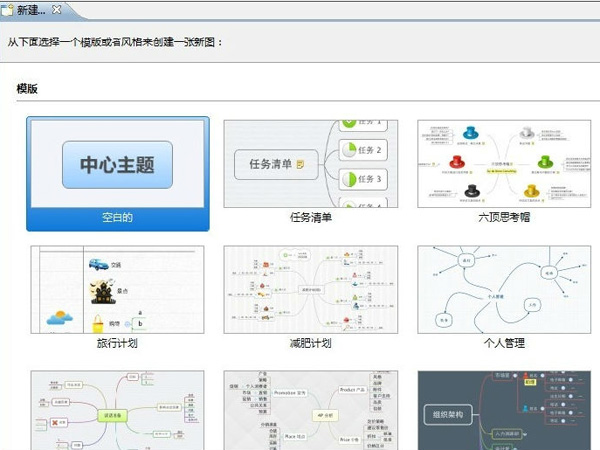Image resolution: width=600 pixels, height=450 pixels.
Task: Open the 个人管理 template thumbnail
Action: tap(504, 290)
